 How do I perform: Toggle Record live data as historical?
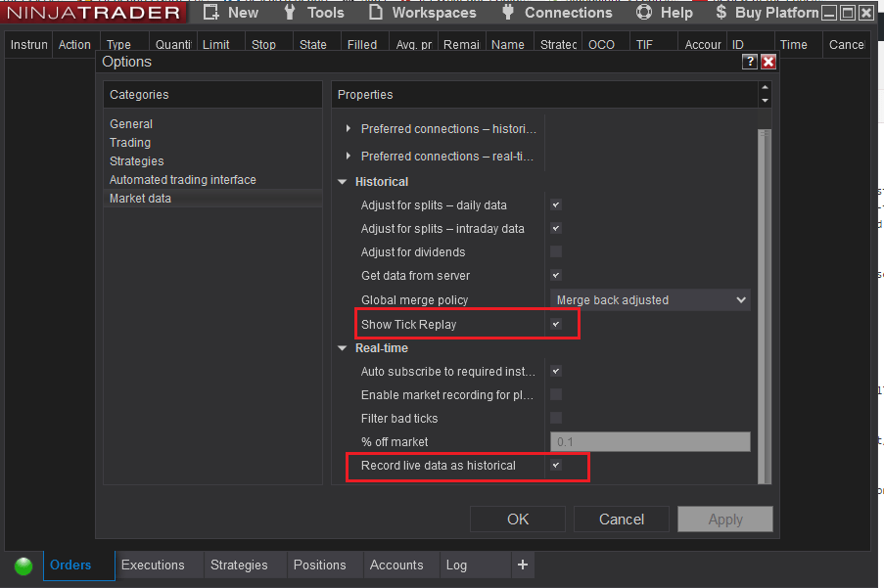pos(556,466)
